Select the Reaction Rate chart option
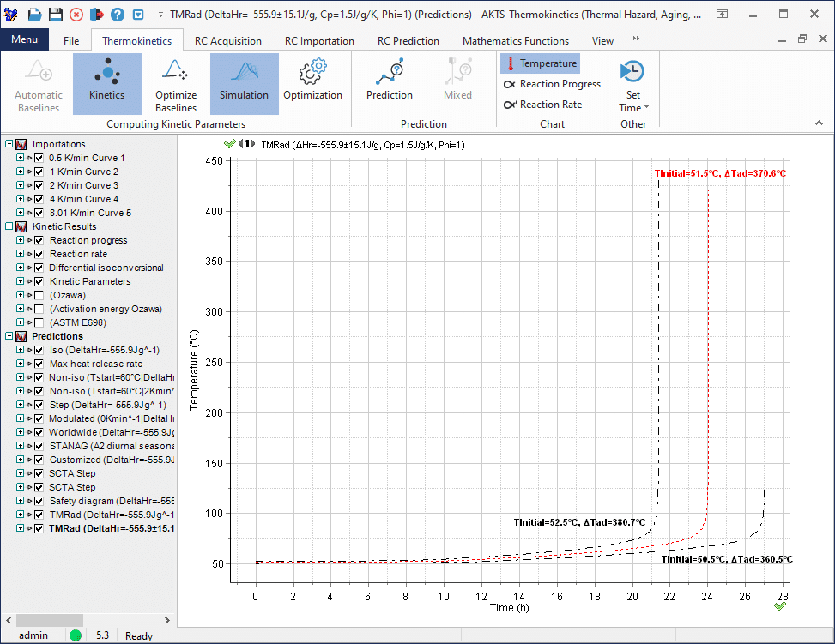This screenshot has width=835, height=644. point(550,105)
